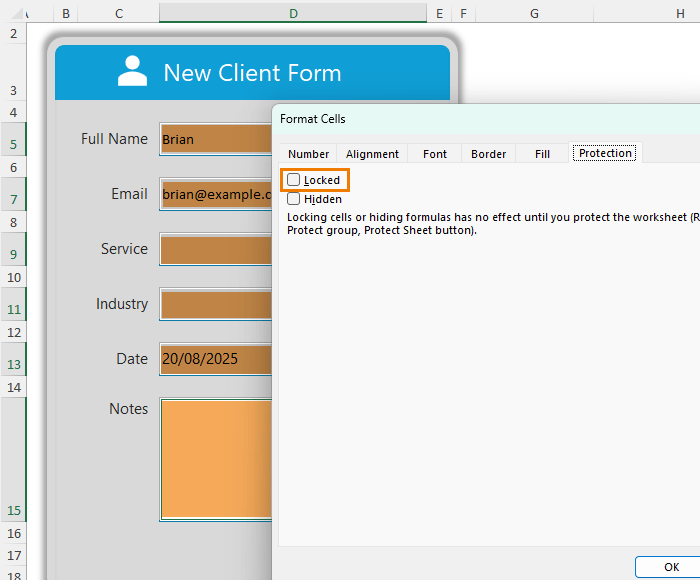Open the Font tab
The height and width of the screenshot is (580, 700).
tap(434, 154)
